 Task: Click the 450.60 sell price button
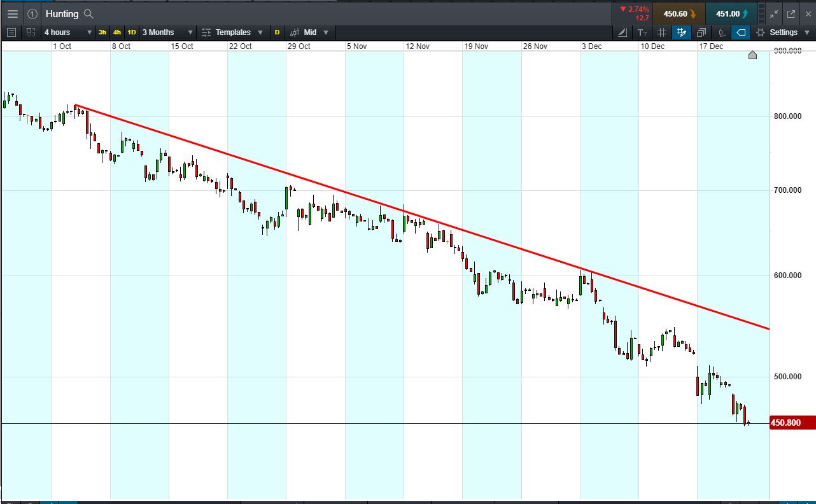point(679,13)
